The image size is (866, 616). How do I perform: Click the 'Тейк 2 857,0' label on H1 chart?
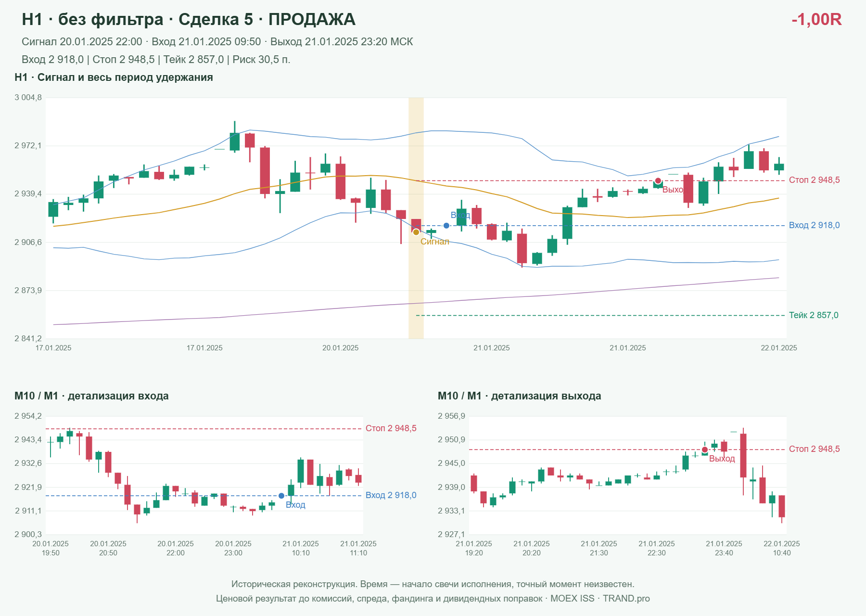click(814, 315)
